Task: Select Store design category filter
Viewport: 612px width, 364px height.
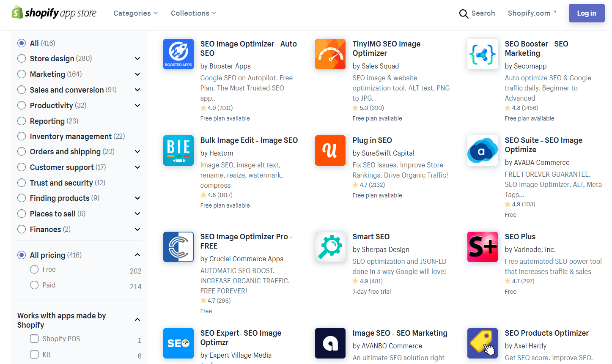Action: pos(22,58)
